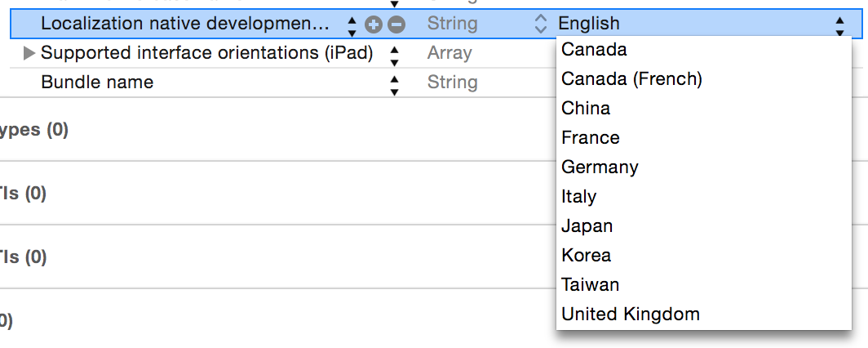Screen dimensions: 868x348
Task: Pick Japan from the list
Action: pos(587,225)
